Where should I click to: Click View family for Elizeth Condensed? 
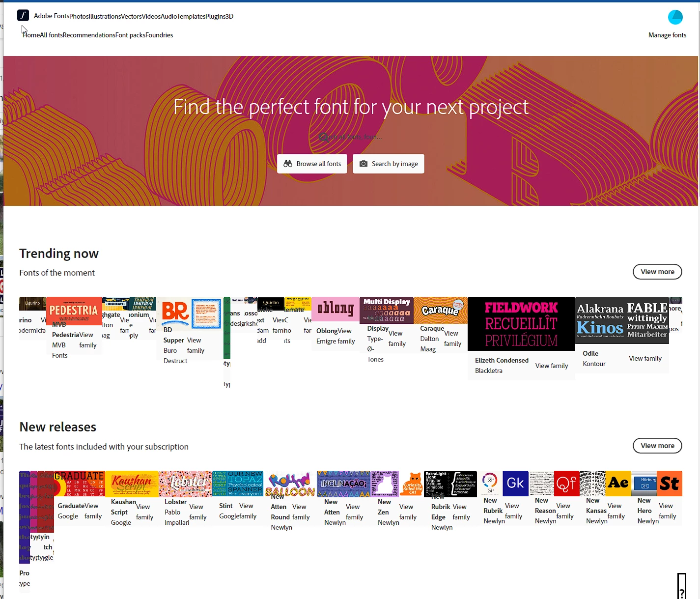point(552,366)
